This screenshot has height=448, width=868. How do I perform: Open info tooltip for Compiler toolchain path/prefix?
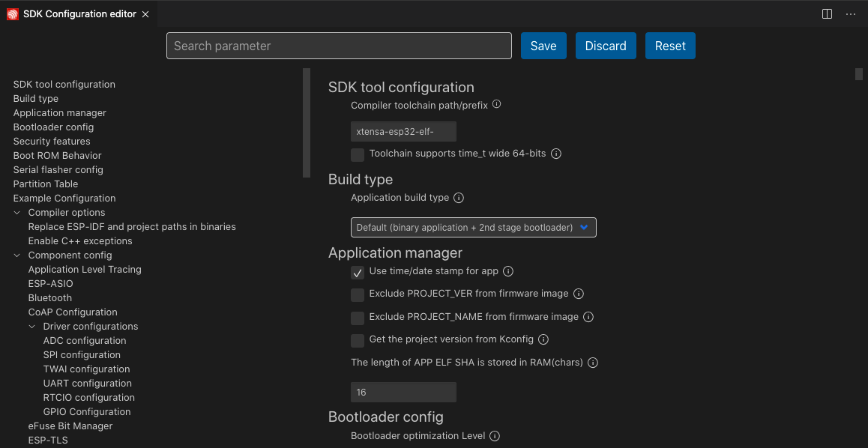tap(496, 105)
